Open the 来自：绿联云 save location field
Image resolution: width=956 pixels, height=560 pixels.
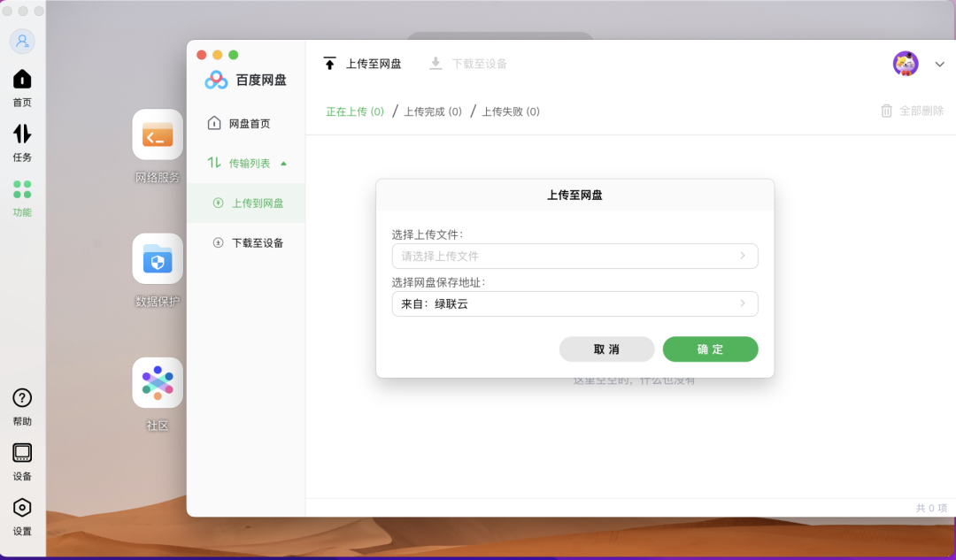pyautogui.click(x=575, y=304)
